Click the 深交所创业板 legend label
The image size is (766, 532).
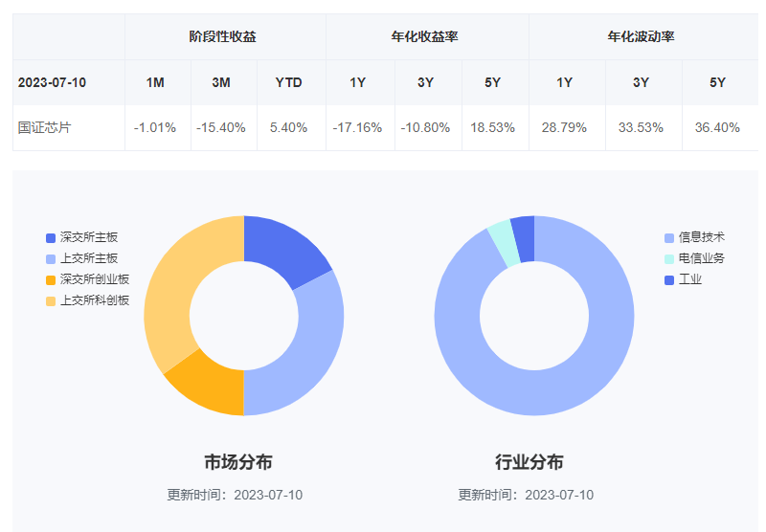click(x=95, y=279)
